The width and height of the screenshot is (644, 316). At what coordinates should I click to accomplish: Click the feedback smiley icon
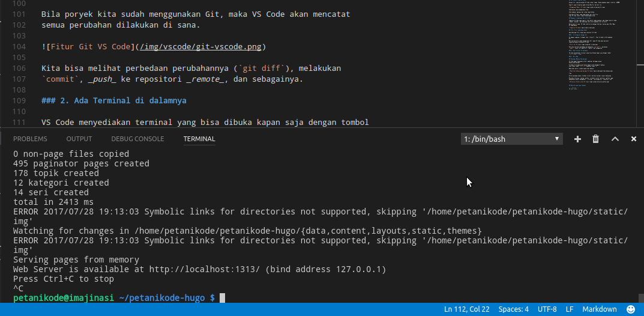(x=631, y=309)
